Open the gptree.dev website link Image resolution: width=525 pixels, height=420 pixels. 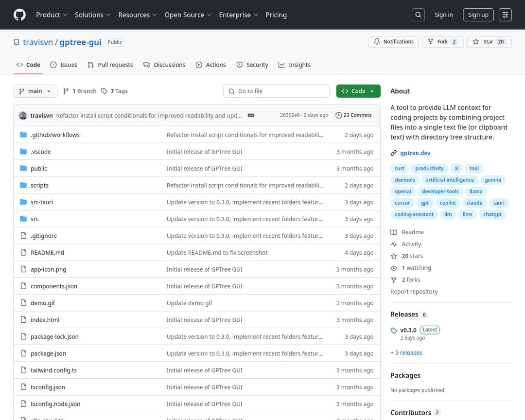(x=415, y=153)
